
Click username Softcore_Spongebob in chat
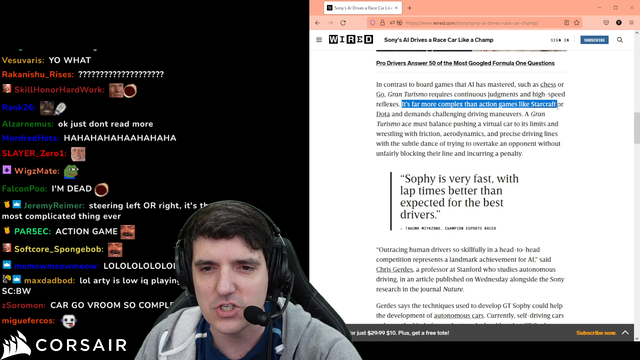[59, 249]
